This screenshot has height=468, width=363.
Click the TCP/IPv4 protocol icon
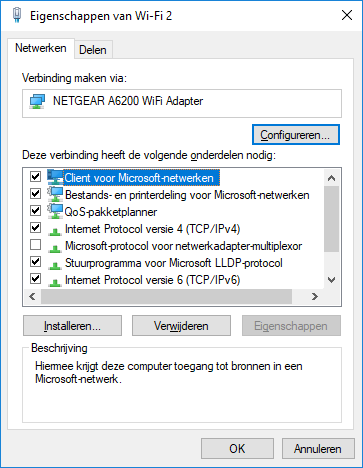coord(55,231)
